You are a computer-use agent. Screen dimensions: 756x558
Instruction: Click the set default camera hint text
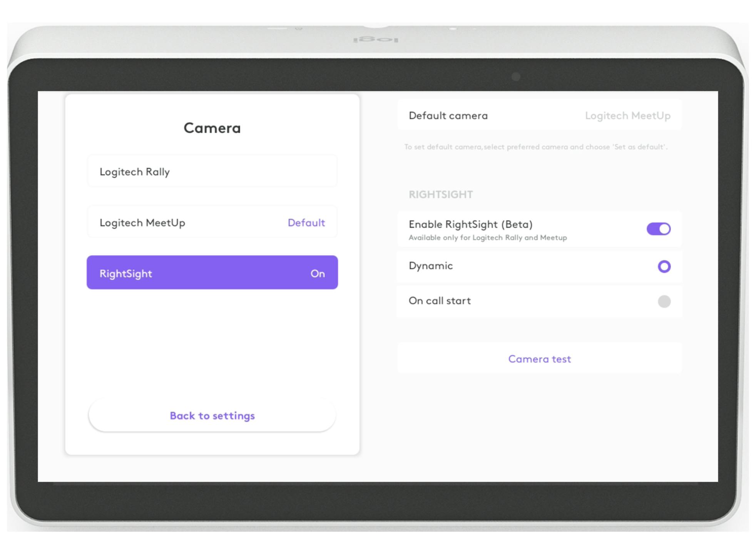pyautogui.click(x=535, y=147)
